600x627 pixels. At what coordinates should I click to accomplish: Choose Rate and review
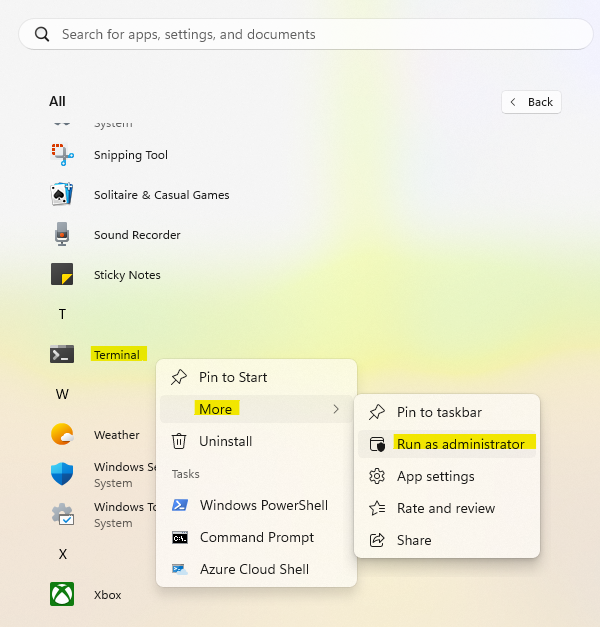[x=447, y=508]
